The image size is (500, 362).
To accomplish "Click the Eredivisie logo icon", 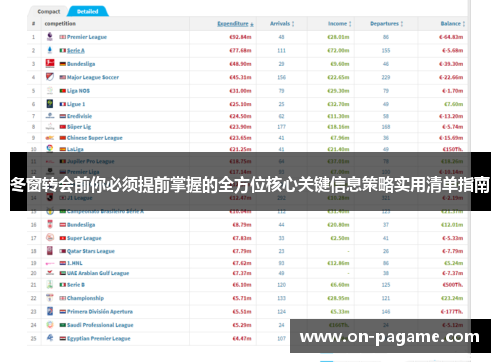I will [x=50, y=116].
